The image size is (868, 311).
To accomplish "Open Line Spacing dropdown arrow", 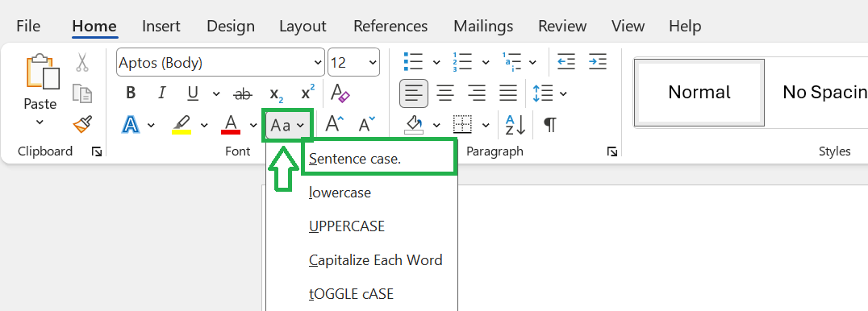I will [x=564, y=94].
